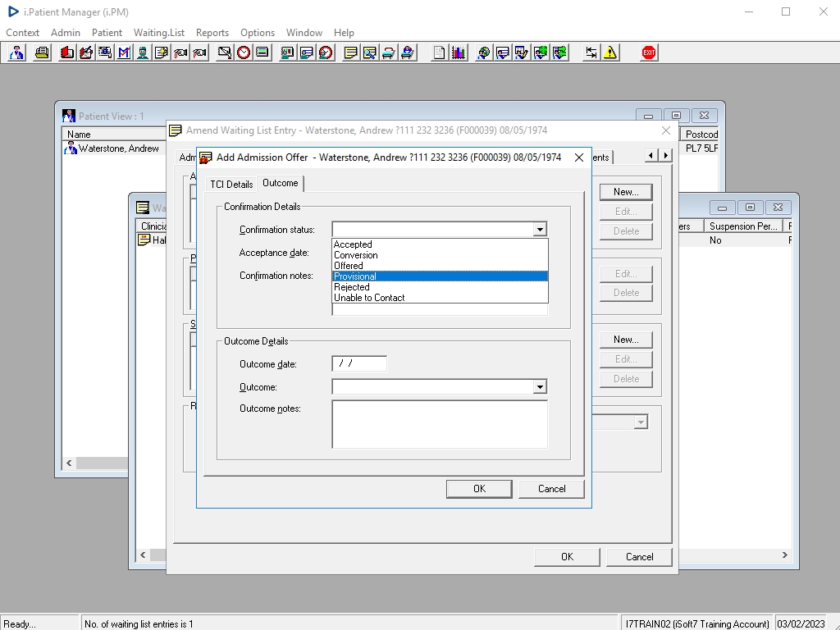
Task: Click the plain yellow note toolbar icon
Action: 350,52
